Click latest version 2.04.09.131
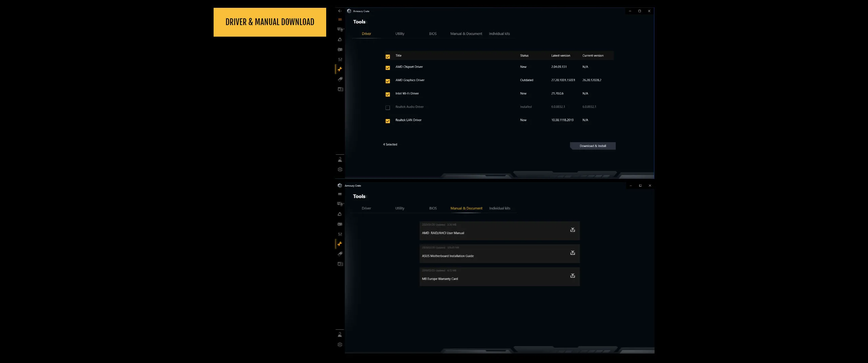Viewport: 868px width, 363px height. click(559, 67)
